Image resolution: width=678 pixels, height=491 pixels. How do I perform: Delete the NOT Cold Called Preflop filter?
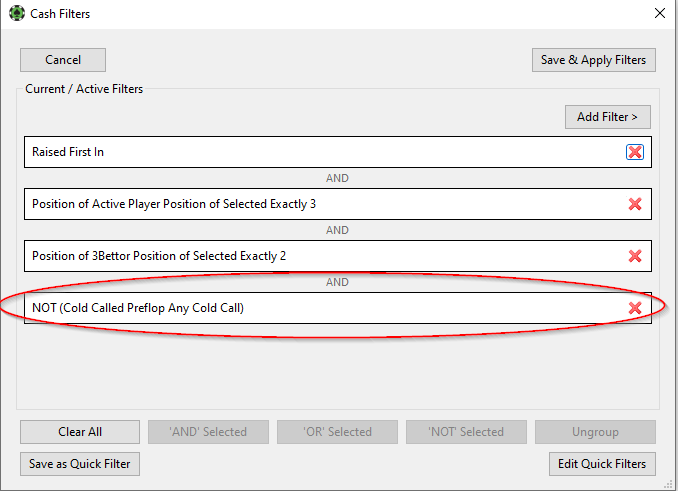coord(635,308)
